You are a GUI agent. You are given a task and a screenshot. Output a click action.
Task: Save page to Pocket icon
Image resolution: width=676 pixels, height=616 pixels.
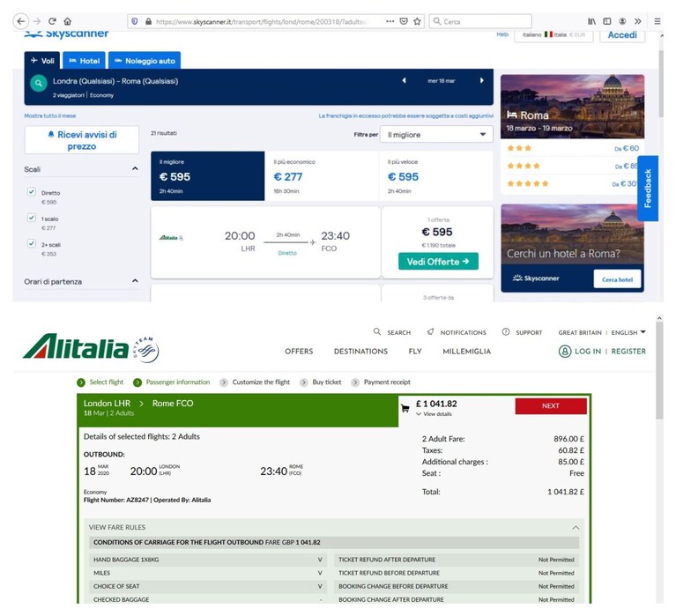pyautogui.click(x=404, y=21)
